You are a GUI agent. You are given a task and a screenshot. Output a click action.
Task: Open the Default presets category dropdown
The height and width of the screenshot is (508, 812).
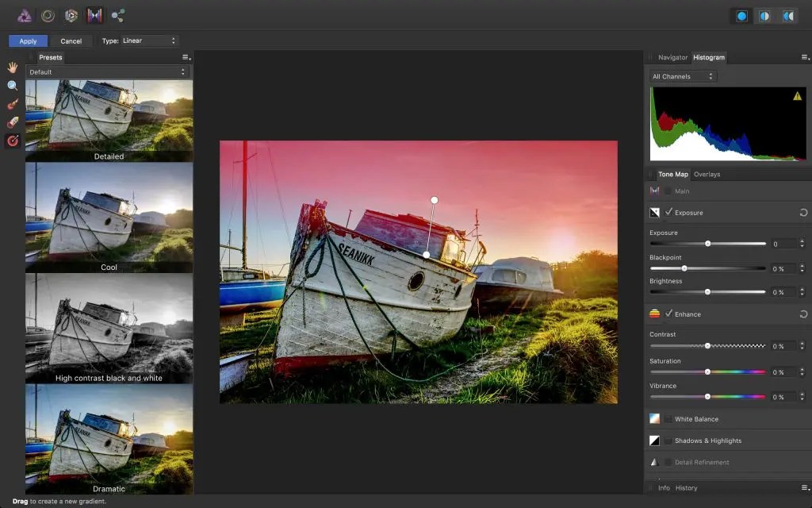point(108,72)
